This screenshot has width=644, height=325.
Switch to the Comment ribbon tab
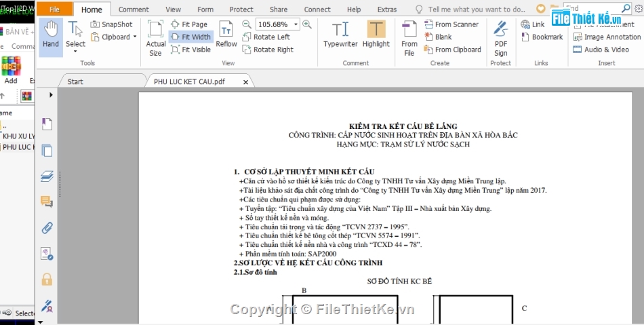pyautogui.click(x=134, y=9)
